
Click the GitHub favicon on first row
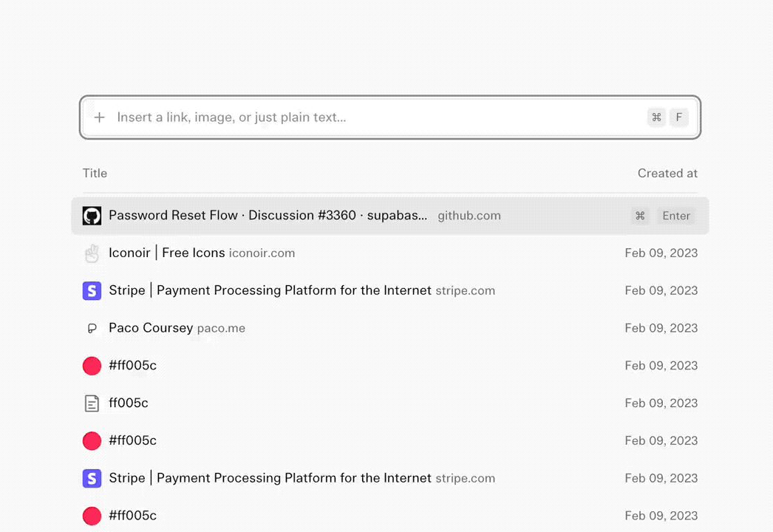click(92, 216)
